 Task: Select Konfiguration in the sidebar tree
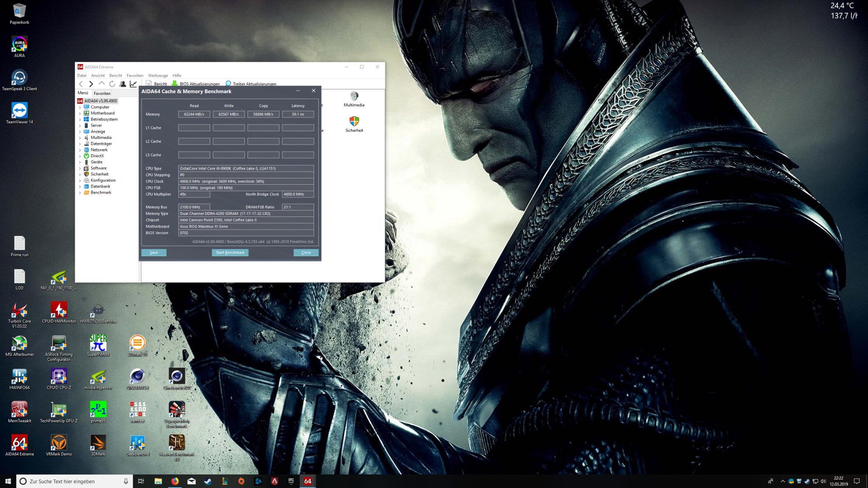coord(103,180)
